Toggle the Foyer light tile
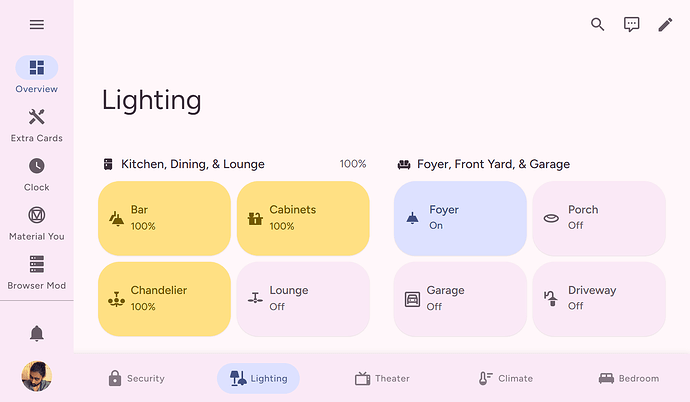The image size is (690, 402). [x=460, y=218]
